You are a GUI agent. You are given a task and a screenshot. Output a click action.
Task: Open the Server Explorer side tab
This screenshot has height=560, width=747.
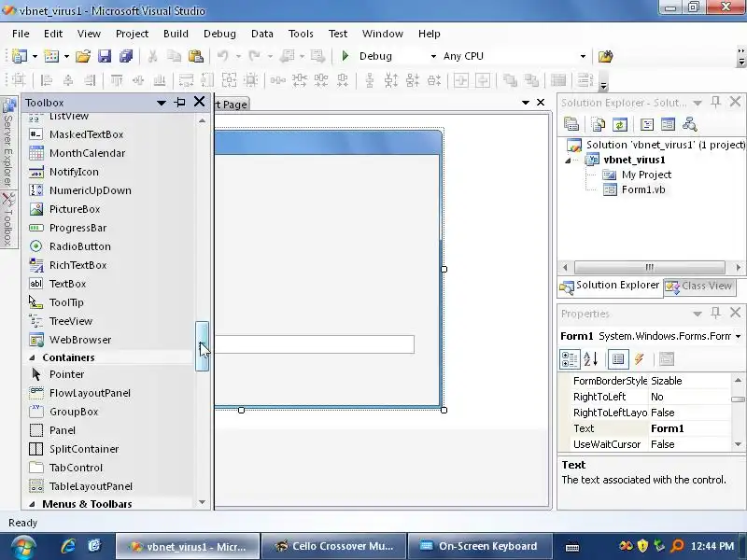(8, 142)
